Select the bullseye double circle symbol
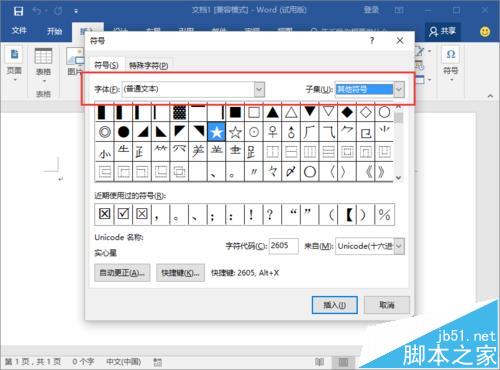 (105, 132)
